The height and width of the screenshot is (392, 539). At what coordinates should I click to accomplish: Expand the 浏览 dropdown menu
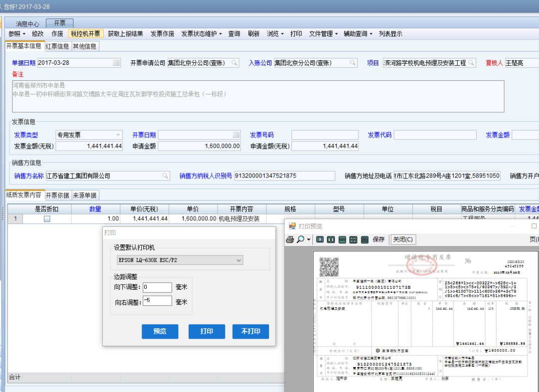tap(275, 34)
